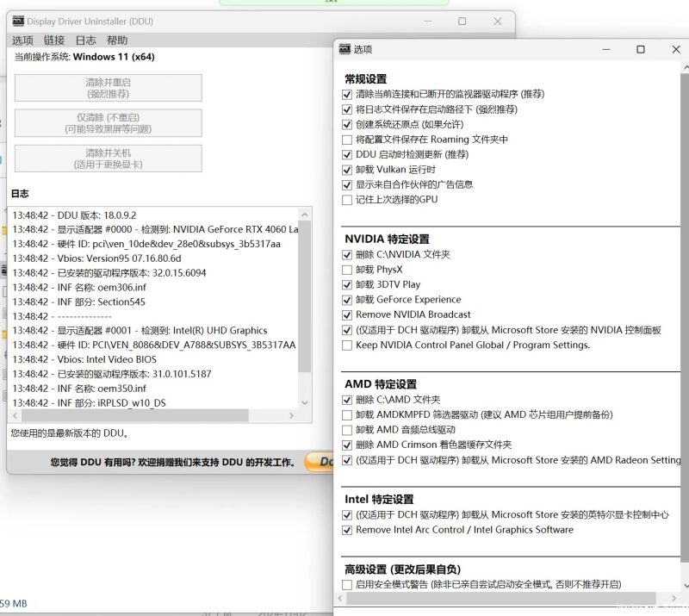Toggle uninstall 英特尔显卡控制中心 checkbox
689x616 pixels.
[347, 515]
